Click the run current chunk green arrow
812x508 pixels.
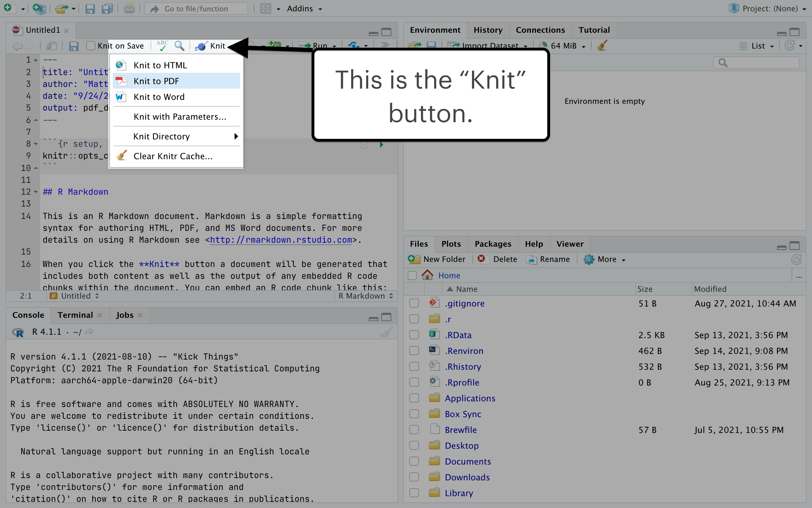381,145
